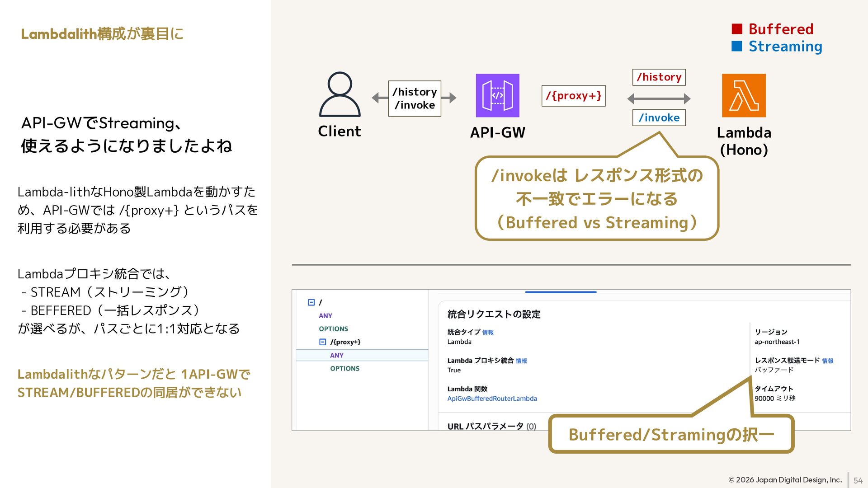Click the Client user icon

pos(340,94)
